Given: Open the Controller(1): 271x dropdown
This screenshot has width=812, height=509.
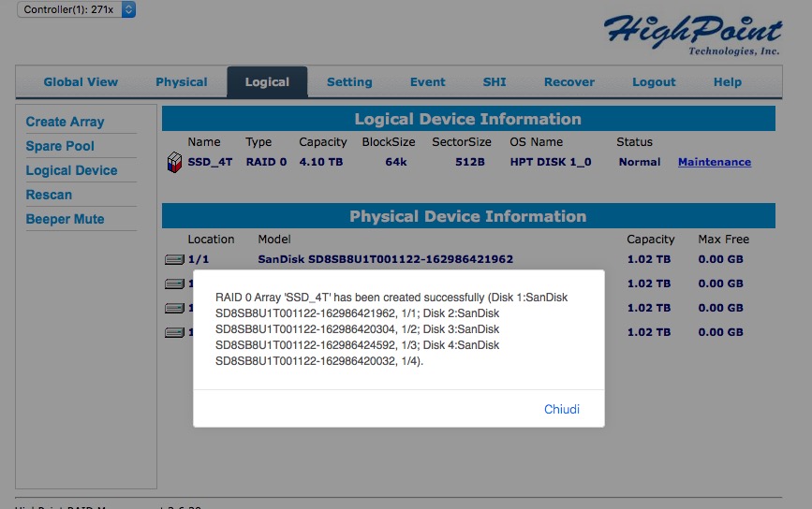Looking at the screenshot, I should [x=77, y=9].
